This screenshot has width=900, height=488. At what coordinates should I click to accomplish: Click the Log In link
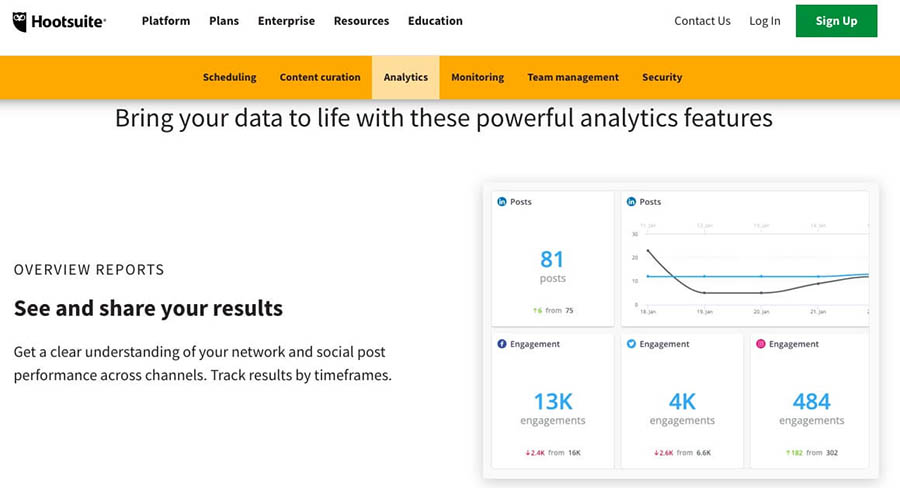pos(765,21)
